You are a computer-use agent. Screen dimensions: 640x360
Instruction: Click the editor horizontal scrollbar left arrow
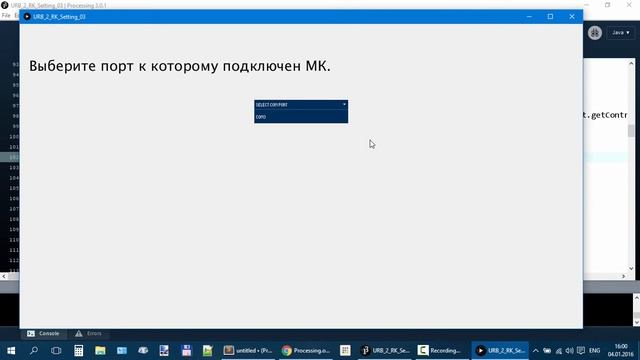(4, 276)
